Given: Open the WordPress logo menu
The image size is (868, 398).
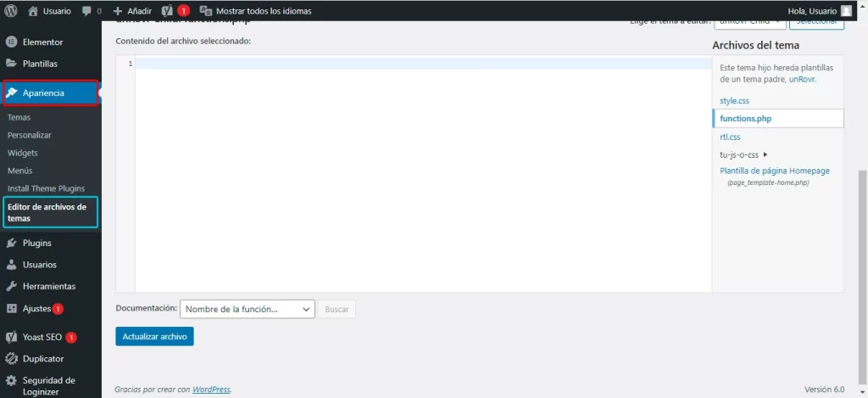Looking at the screenshot, I should (x=11, y=10).
